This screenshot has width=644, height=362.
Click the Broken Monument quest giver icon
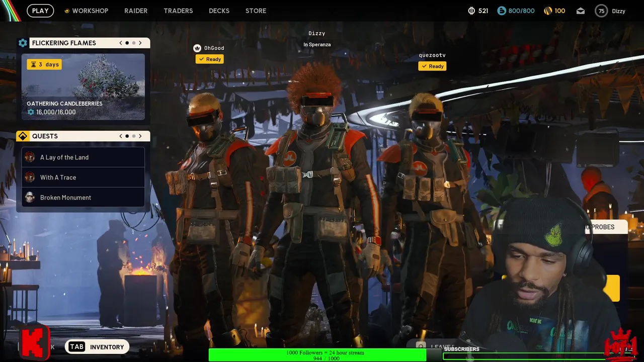[30, 198]
